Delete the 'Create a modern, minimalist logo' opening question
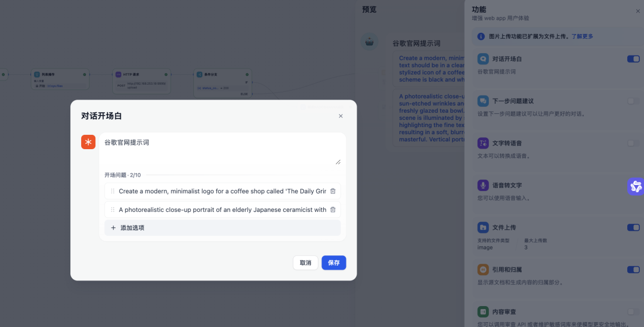This screenshot has width=644, height=327. tap(333, 191)
